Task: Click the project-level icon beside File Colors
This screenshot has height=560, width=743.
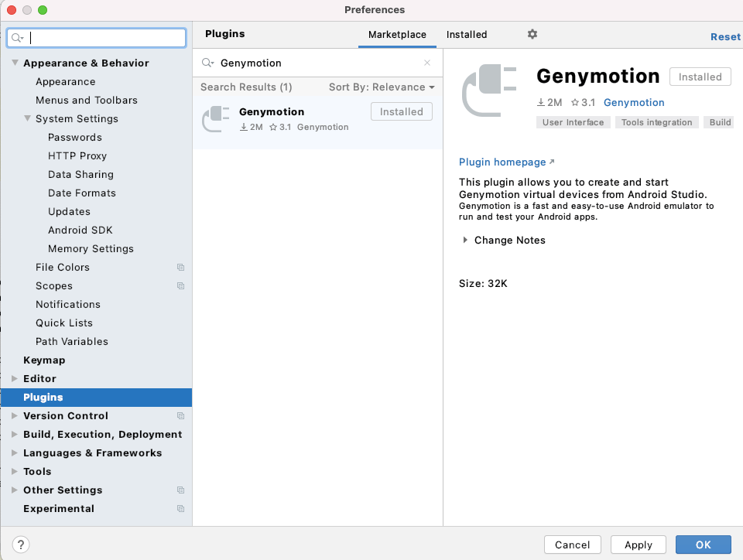Action: tap(180, 267)
